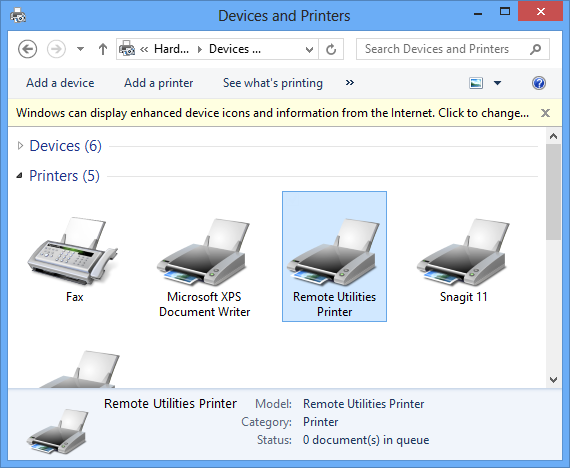Click the Devices ... breadcrumb segment
This screenshot has width=570, height=468.
coord(235,49)
